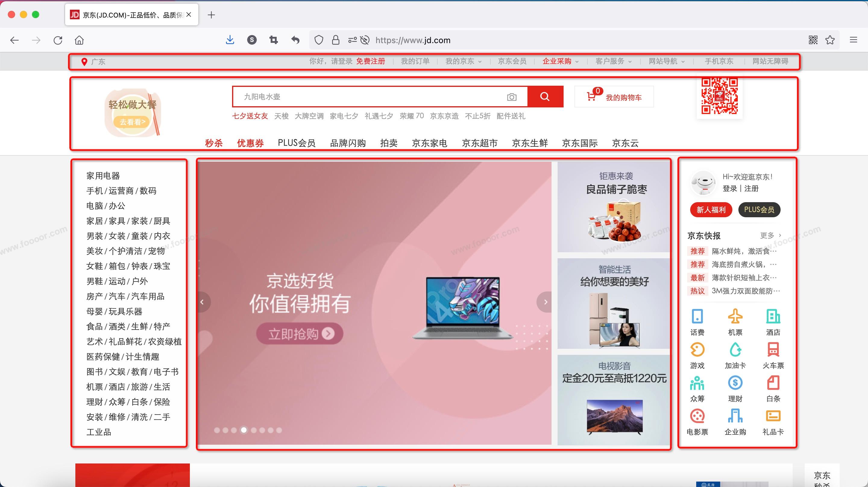Switch to the first carousel dot
This screenshot has width=868, height=487.
[x=217, y=430]
